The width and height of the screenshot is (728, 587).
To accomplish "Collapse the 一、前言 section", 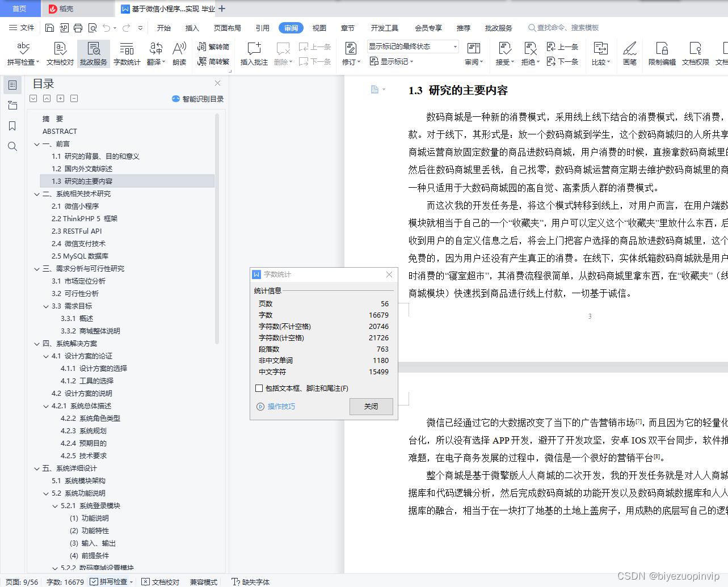I will [x=37, y=144].
